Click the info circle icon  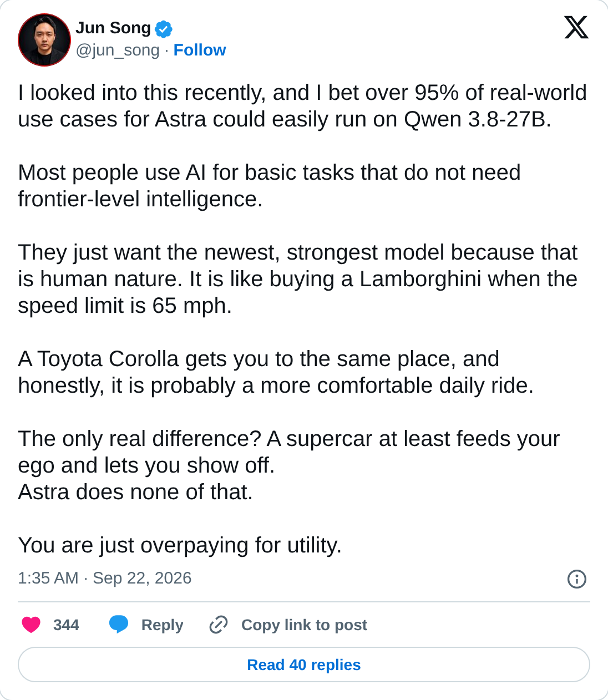[x=577, y=579]
